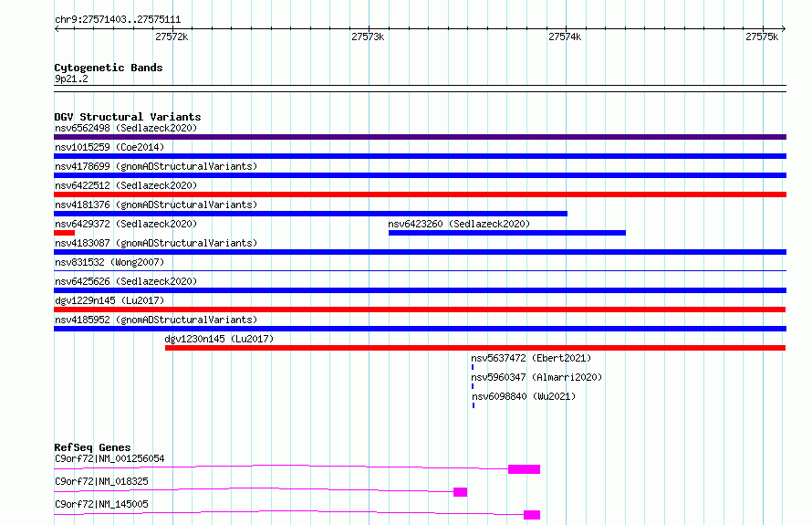812x525 pixels.
Task: Click the 27574k ruler tick label
Action: point(565,37)
